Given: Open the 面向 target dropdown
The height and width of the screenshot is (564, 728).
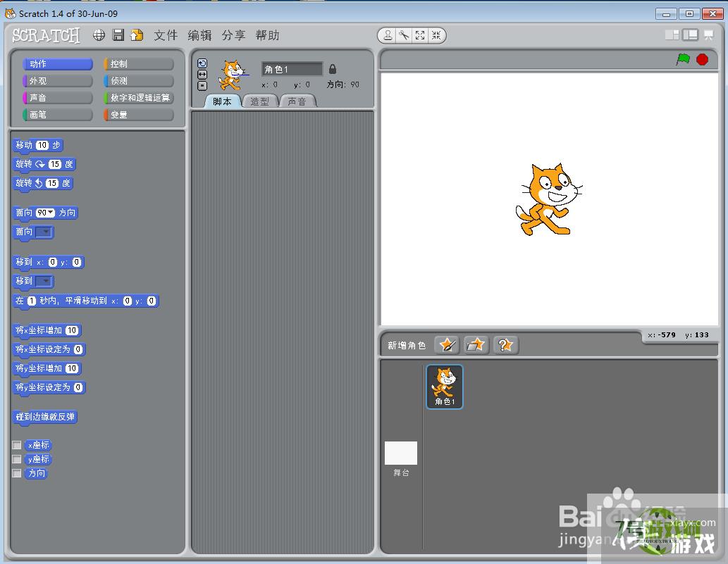Looking at the screenshot, I should (x=44, y=232).
